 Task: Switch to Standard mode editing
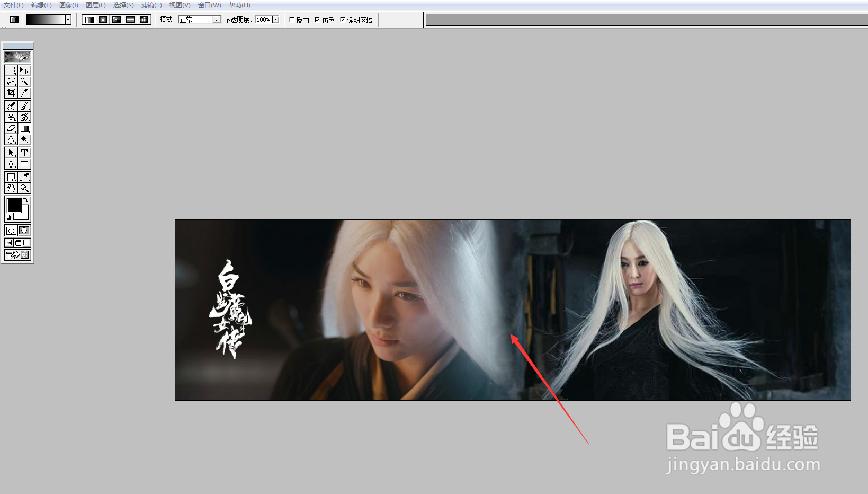coord(11,231)
